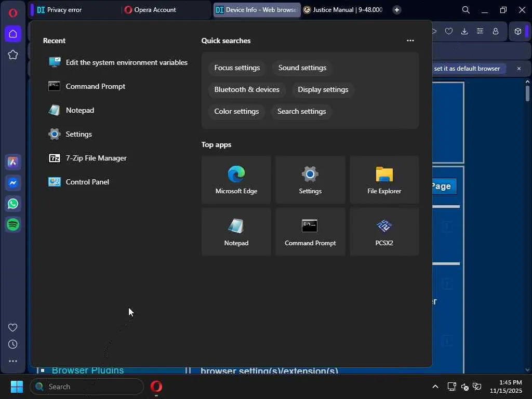The height and width of the screenshot is (399, 532).
Task: Click the network tray icon
Action: (x=451, y=387)
